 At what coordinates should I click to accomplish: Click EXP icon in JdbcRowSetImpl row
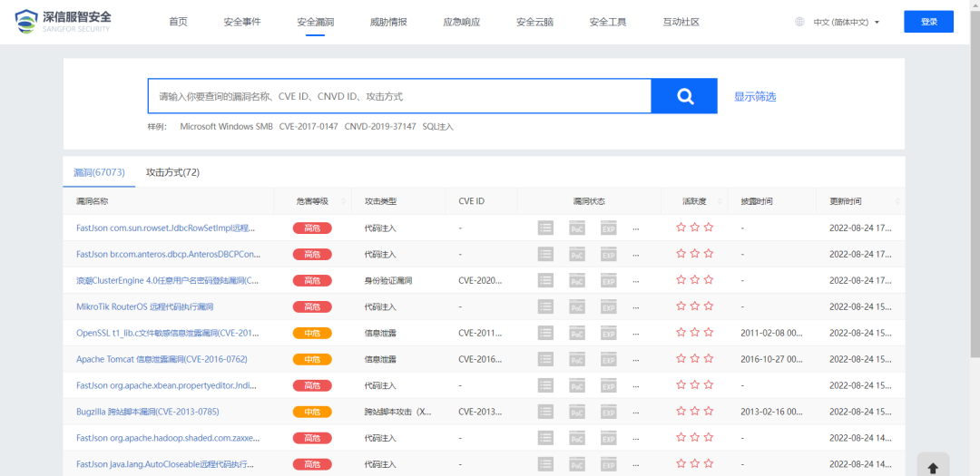point(608,228)
